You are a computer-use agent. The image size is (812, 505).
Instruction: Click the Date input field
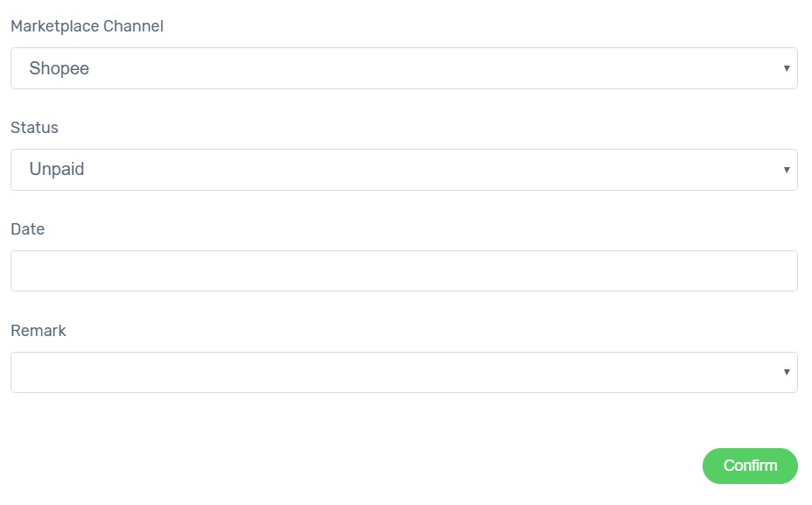tap(404, 271)
